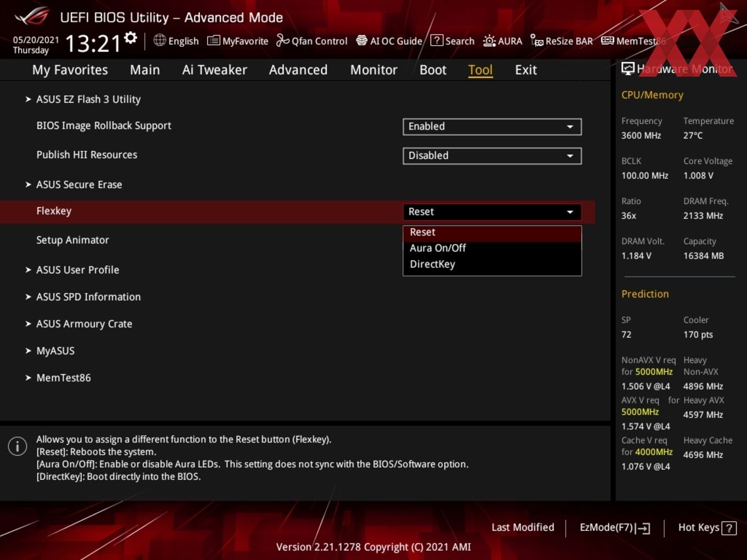Click Prediction heading in Hardware Monitor
The height and width of the screenshot is (560, 747).
click(645, 294)
